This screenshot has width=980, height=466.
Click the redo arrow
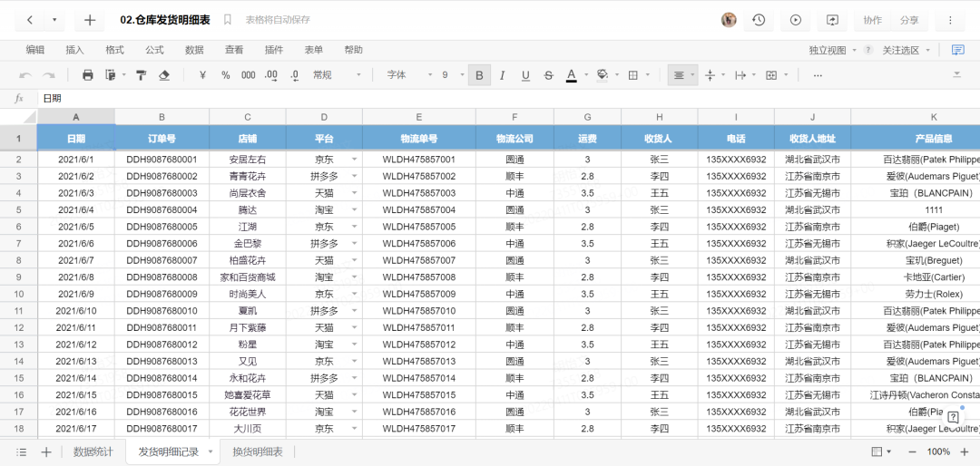[48, 75]
